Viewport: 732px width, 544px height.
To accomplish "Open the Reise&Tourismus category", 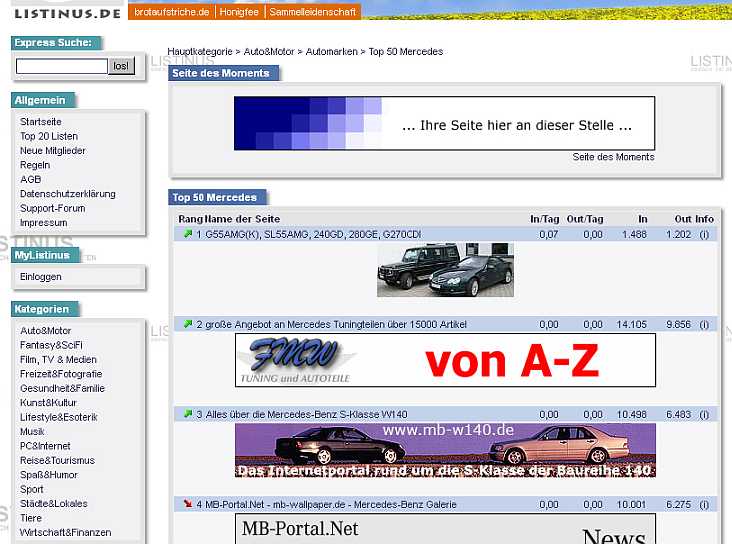I will 57,460.
